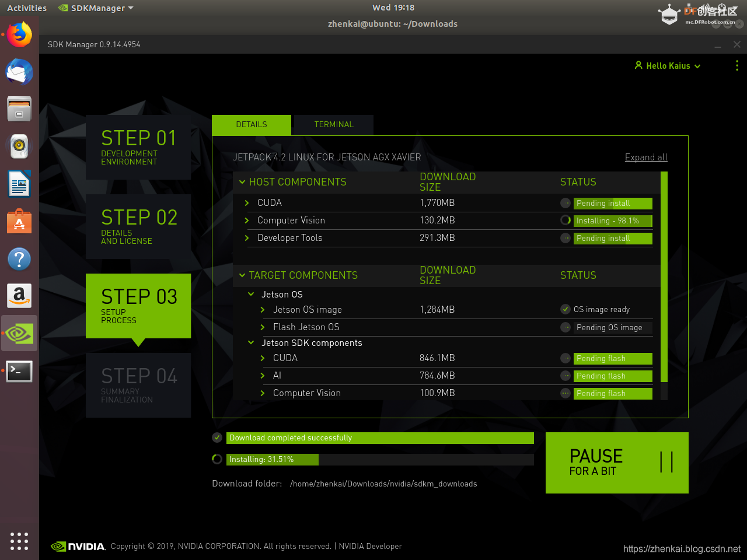747x560 pixels.
Task: Expand host Computer Vision row
Action: click(247, 220)
